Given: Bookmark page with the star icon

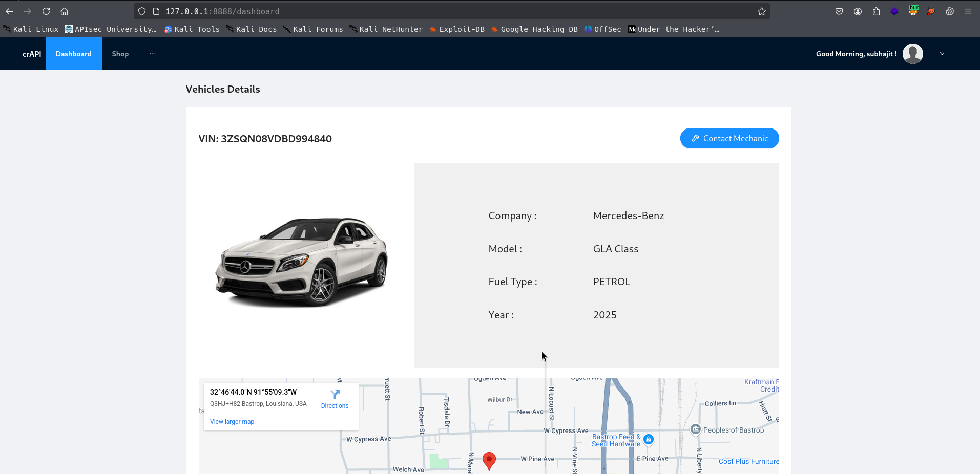Looking at the screenshot, I should [x=762, y=11].
